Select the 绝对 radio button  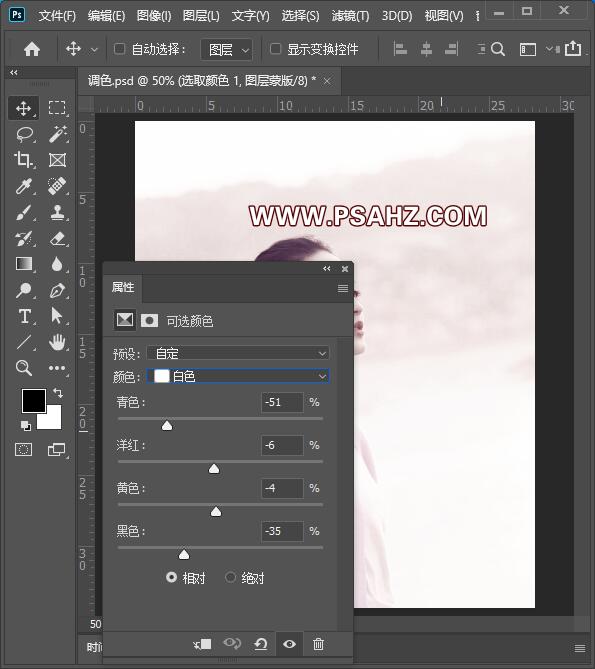[x=230, y=577]
